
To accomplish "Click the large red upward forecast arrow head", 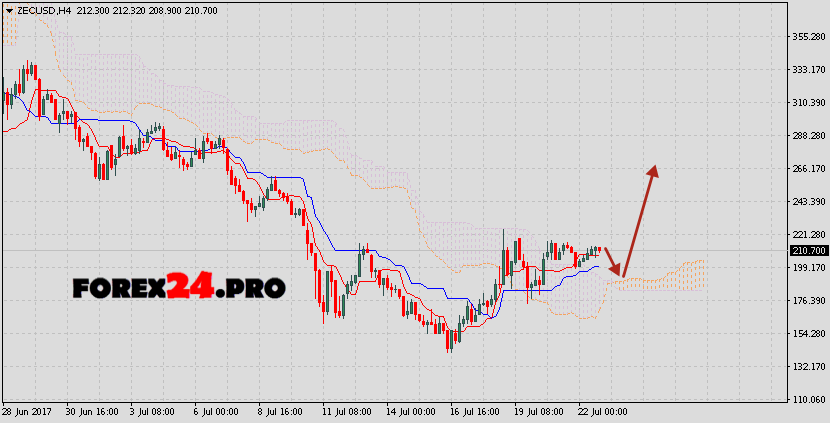I will pos(652,171).
